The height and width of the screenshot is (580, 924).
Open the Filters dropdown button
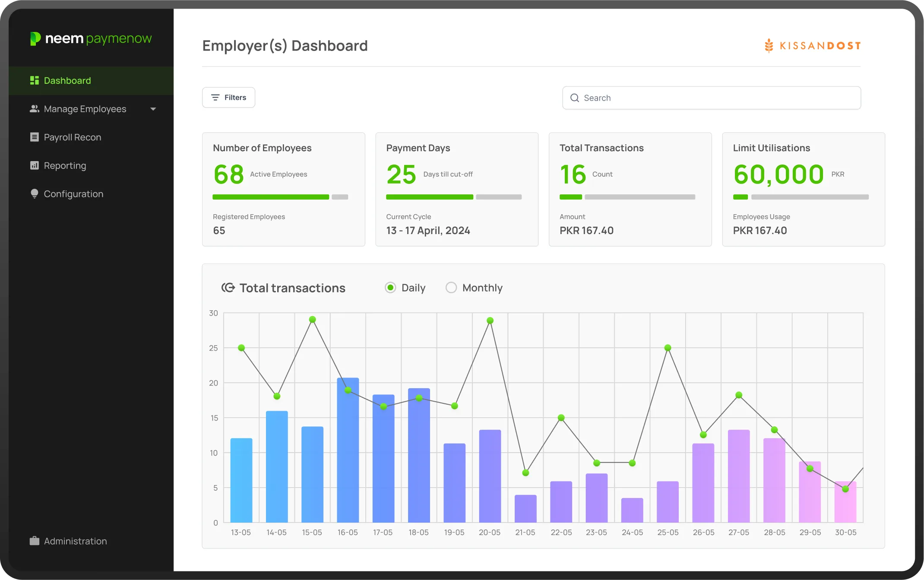pos(228,98)
